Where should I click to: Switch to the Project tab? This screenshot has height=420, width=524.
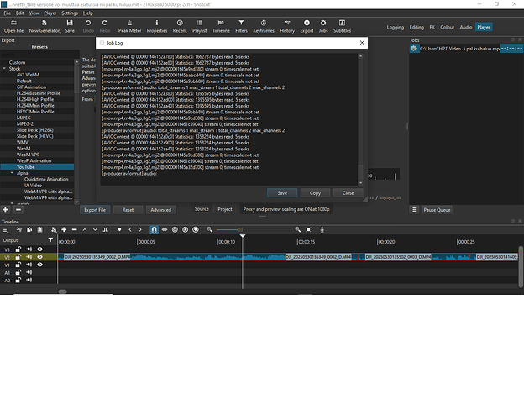(225, 209)
